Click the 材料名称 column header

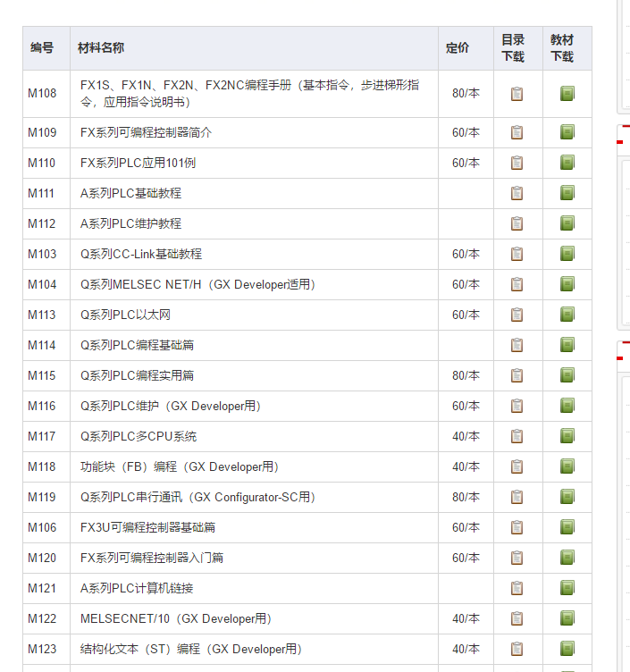pos(100,48)
